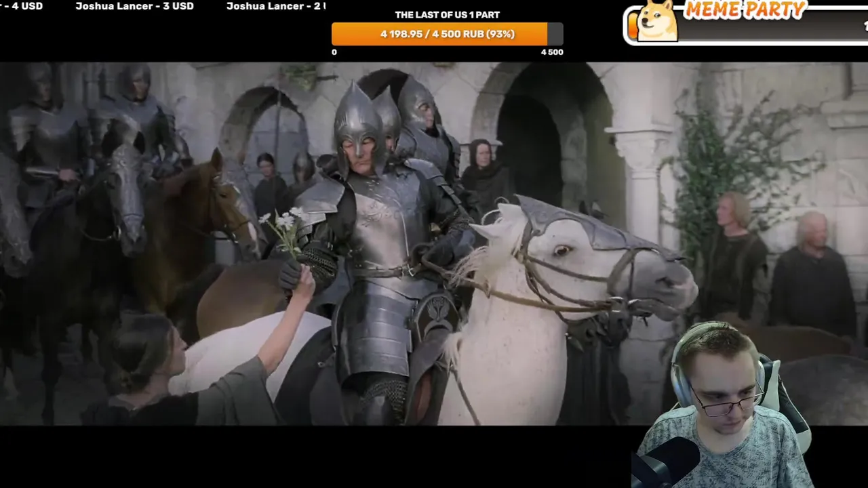
Task: Click 'Joshua Lancer - 3 USD' ticker text
Action: [x=134, y=6]
